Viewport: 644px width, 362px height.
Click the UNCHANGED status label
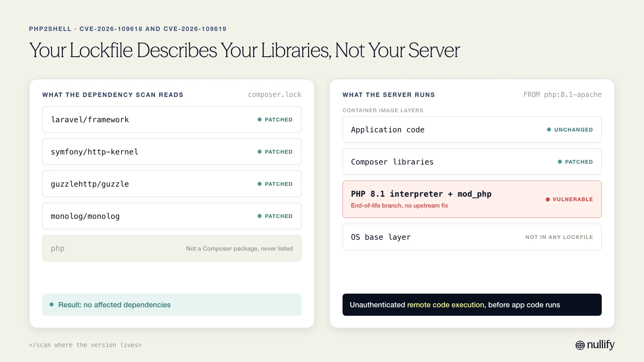pos(574,130)
